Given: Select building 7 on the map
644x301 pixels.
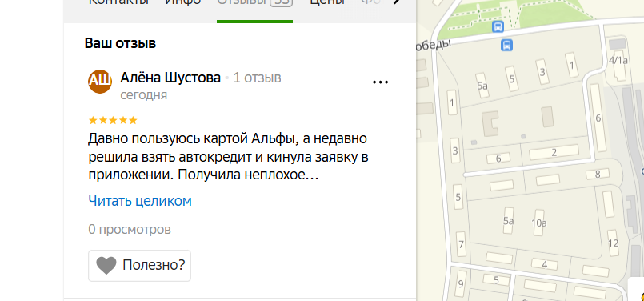Looking at the screenshot, I should click(x=461, y=245).
